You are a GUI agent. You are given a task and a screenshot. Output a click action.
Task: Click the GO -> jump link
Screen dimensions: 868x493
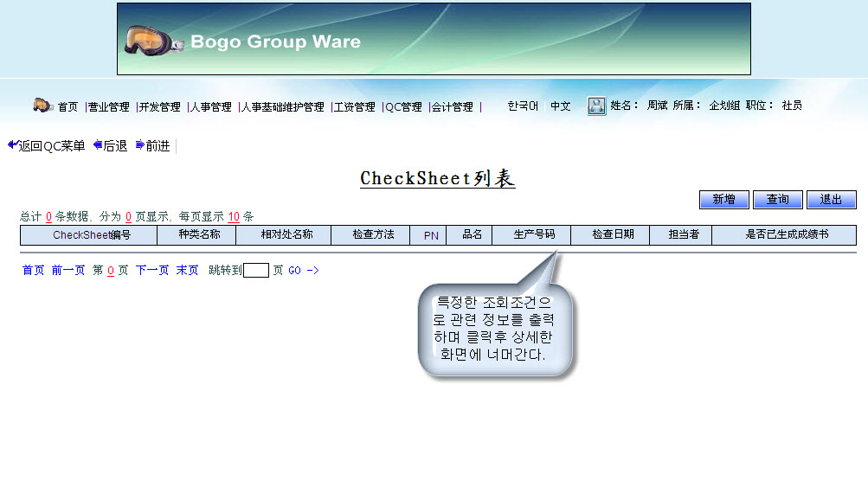click(304, 270)
